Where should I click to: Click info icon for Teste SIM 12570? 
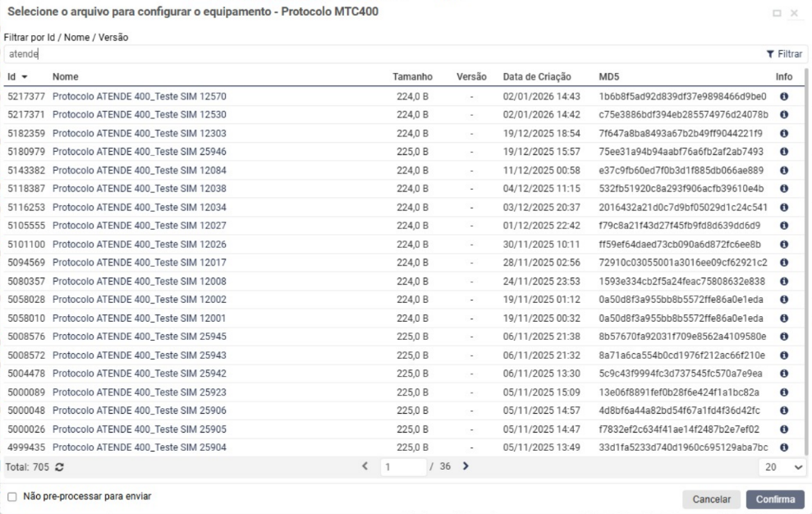click(785, 96)
